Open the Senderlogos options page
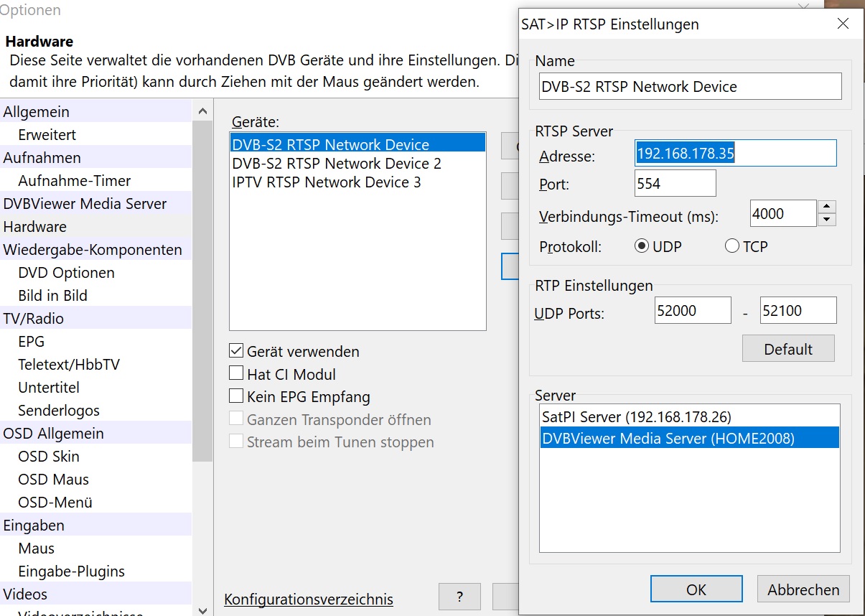 point(96,410)
